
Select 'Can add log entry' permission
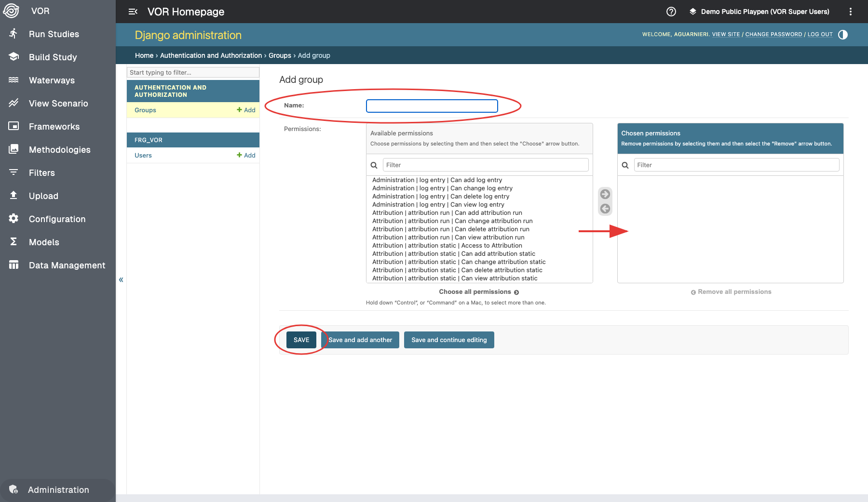coord(437,180)
